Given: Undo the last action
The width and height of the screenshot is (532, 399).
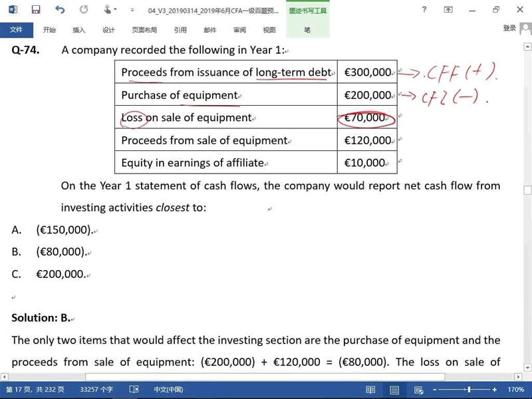Looking at the screenshot, I should click(60, 9).
